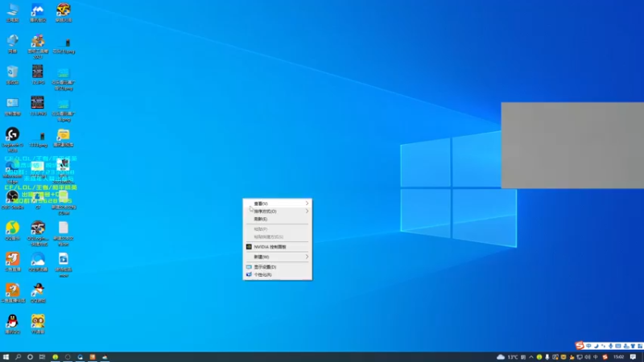644x362 pixels.
Task: Select the yellow folder icon on the desktop
Action: [x=64, y=138]
